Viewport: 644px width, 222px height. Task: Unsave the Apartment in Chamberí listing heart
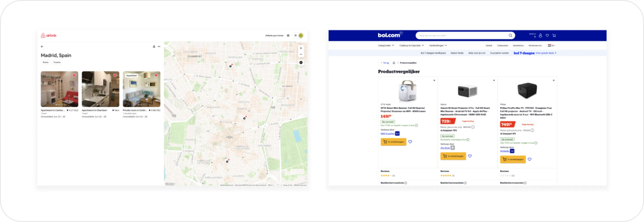(115, 76)
